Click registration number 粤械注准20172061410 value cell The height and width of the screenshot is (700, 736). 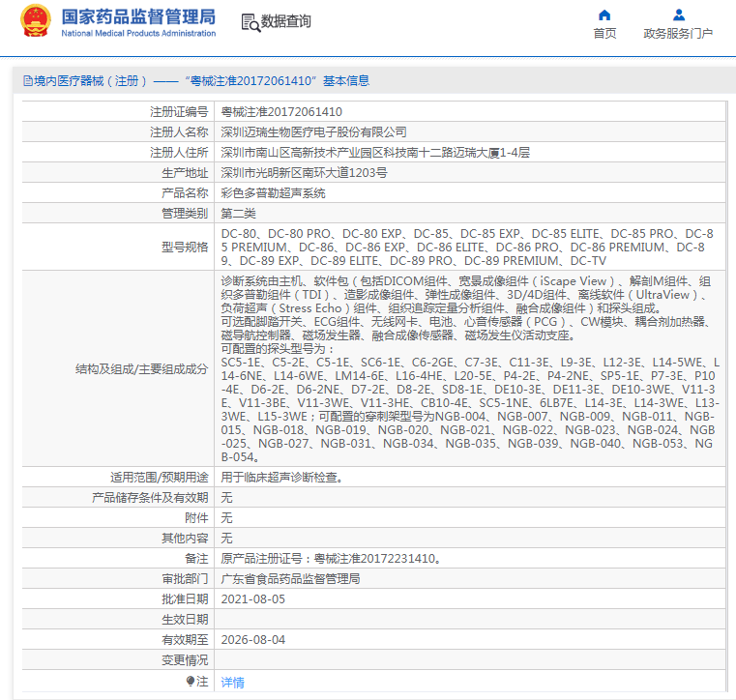[281, 112]
